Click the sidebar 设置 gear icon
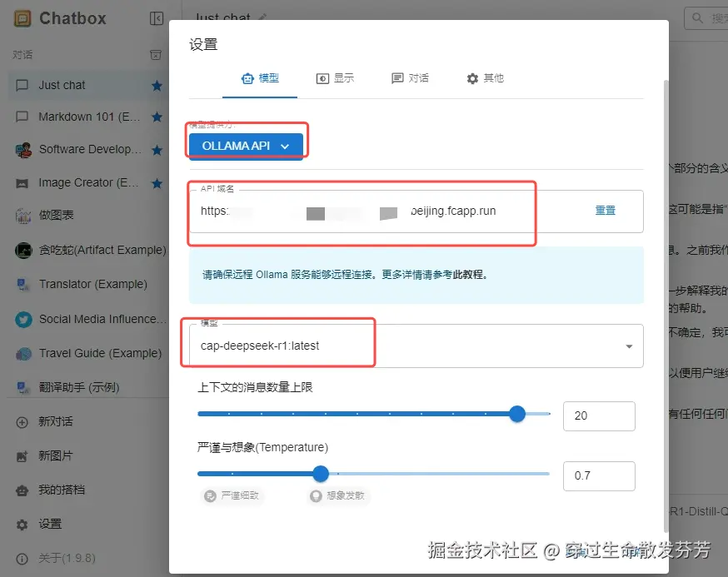Screen dimensions: 728x577 click(22, 525)
